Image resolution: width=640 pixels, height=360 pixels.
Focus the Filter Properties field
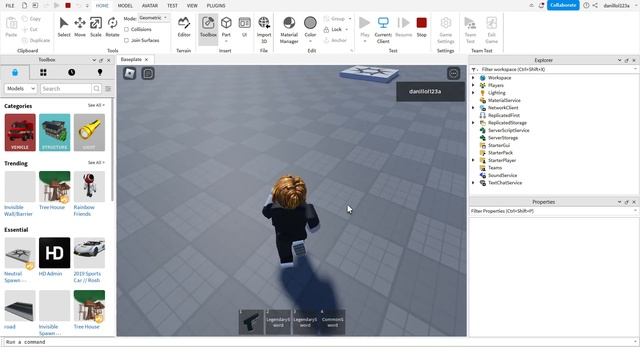coord(553,211)
